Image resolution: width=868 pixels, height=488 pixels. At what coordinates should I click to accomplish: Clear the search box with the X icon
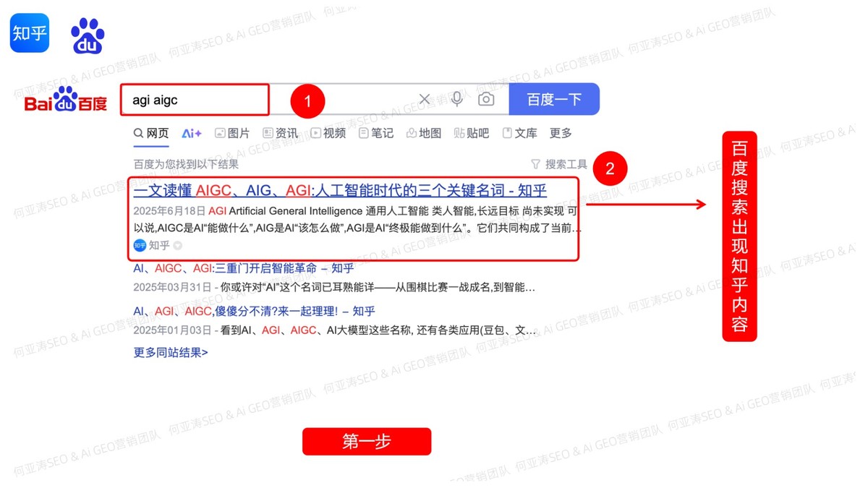click(x=425, y=99)
